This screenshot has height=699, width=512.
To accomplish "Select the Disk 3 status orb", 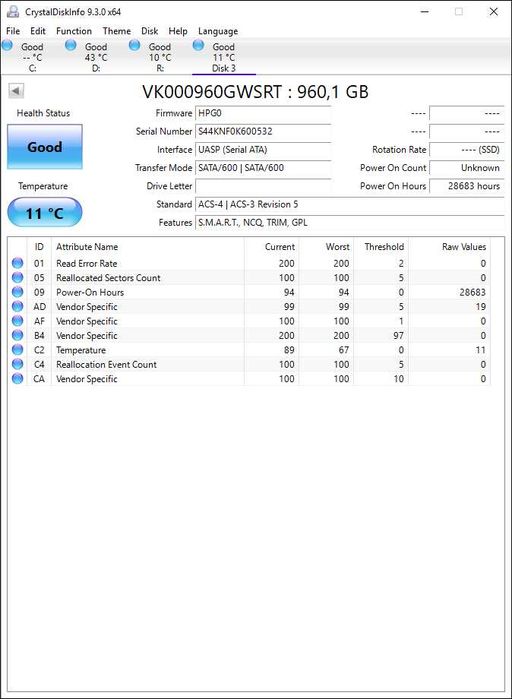I will [x=198, y=45].
